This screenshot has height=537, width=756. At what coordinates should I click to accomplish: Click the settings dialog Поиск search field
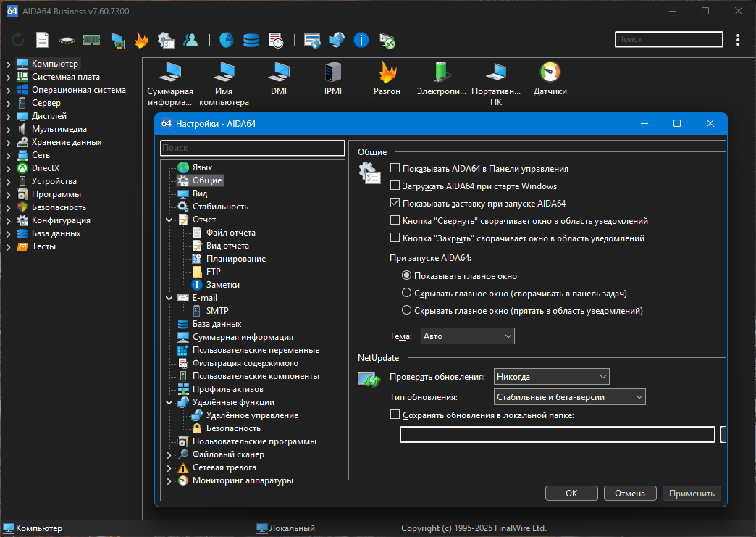coord(253,148)
